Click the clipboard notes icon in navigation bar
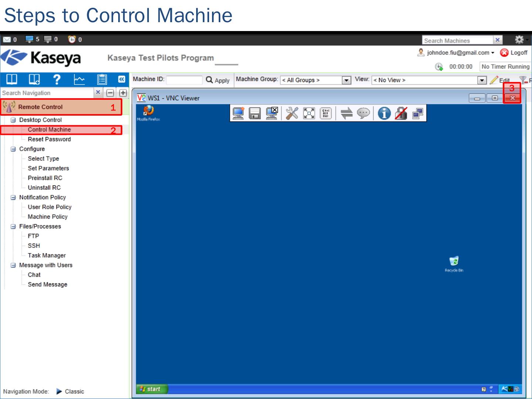This screenshot has width=532, height=399. tap(102, 79)
